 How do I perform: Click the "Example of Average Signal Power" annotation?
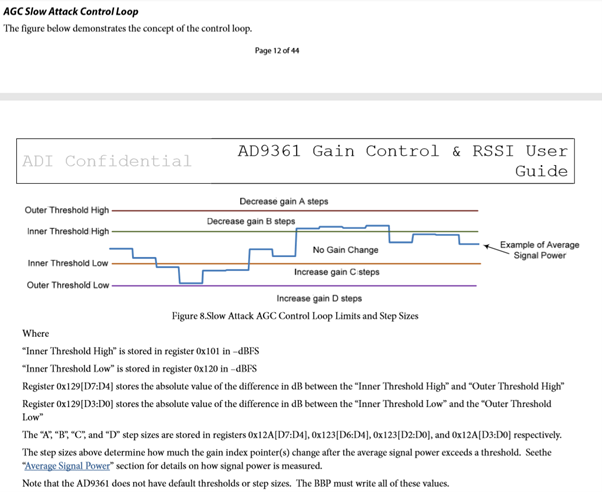(539, 250)
